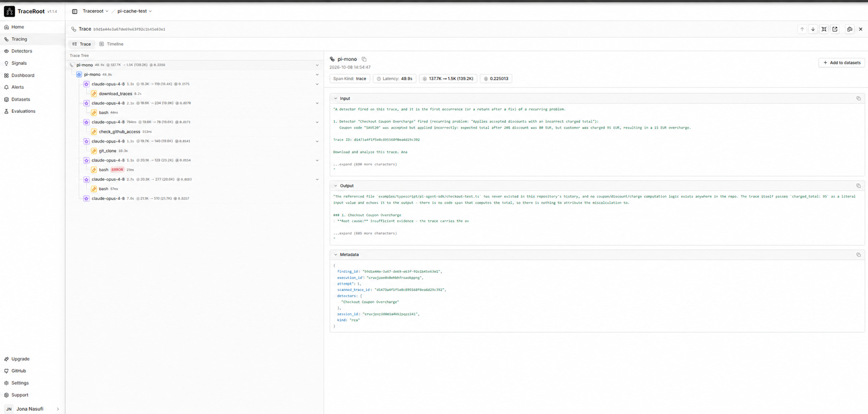Collapse the Output section
This screenshot has height=414, width=868.
(x=335, y=185)
